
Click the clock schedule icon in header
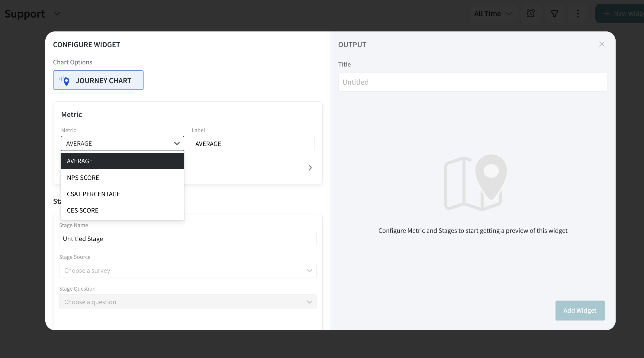pos(531,14)
